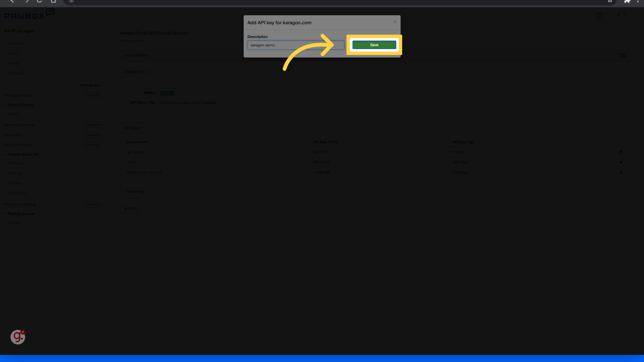The image size is (644, 362).
Task: Click the verified checkmark in Verify Domain row
Action: pyautogui.click(x=624, y=55)
